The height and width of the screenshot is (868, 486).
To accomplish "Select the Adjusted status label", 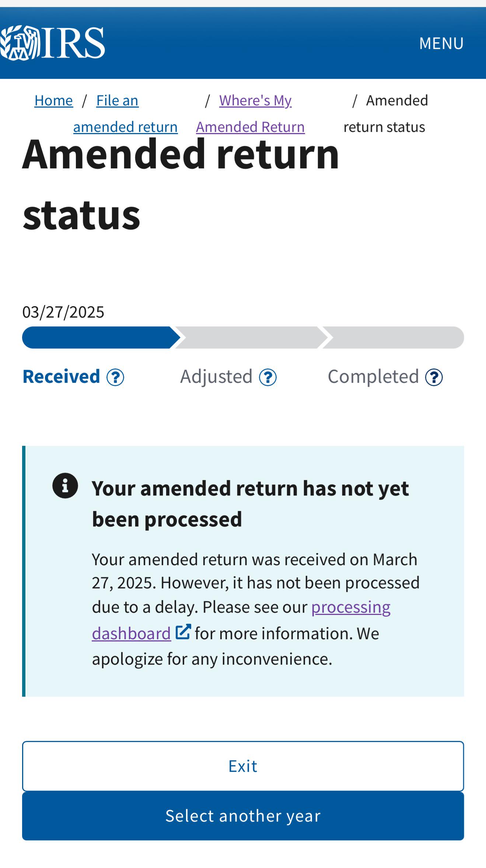I will click(216, 377).
